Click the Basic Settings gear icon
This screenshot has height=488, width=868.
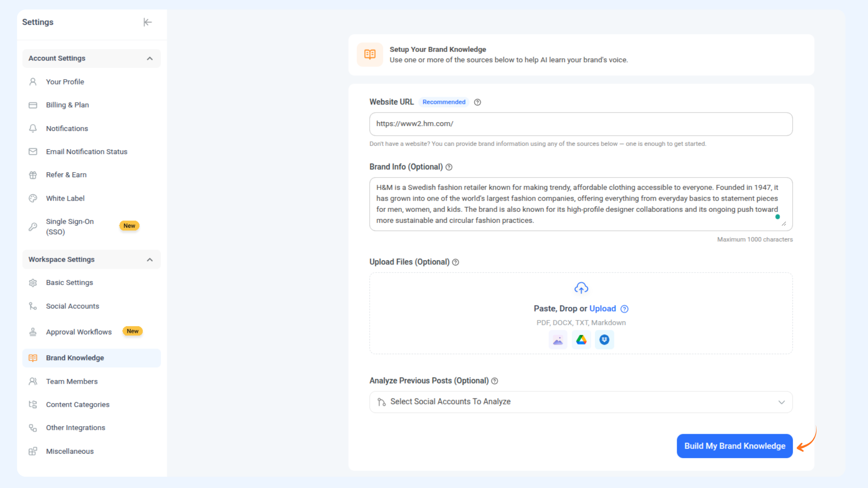[x=33, y=283]
